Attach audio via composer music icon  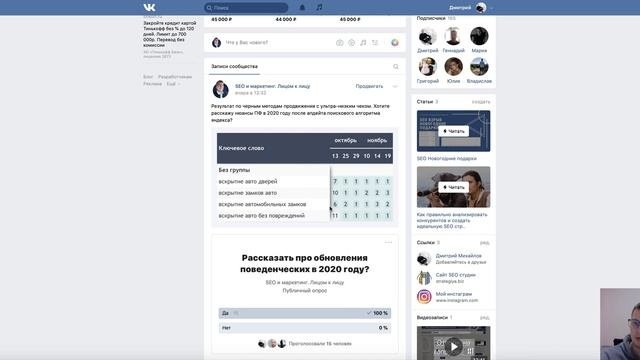coord(363,42)
